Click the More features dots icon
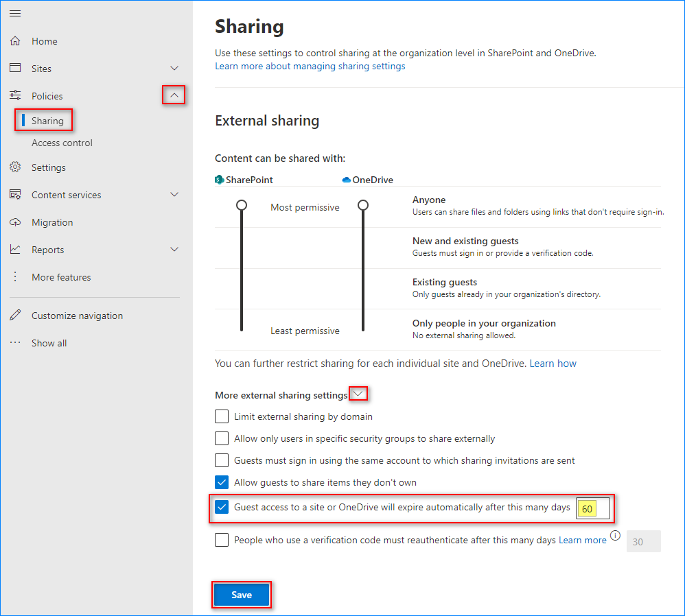685x616 pixels. pyautogui.click(x=15, y=276)
